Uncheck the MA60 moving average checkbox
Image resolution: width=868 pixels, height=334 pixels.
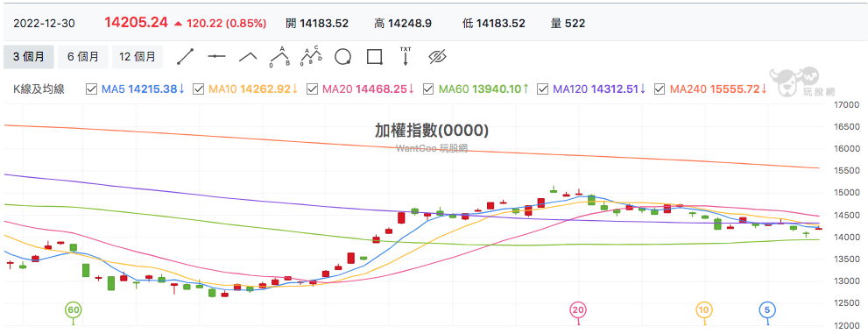pos(428,89)
